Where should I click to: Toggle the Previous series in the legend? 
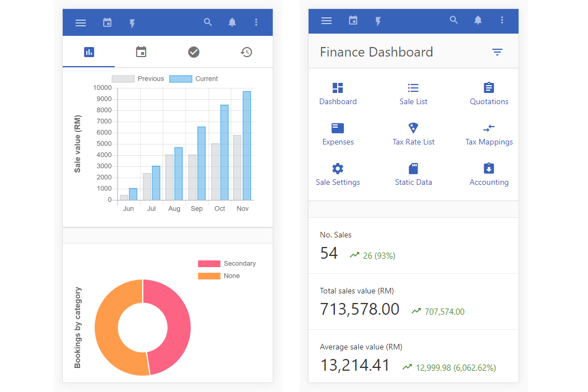(x=137, y=78)
